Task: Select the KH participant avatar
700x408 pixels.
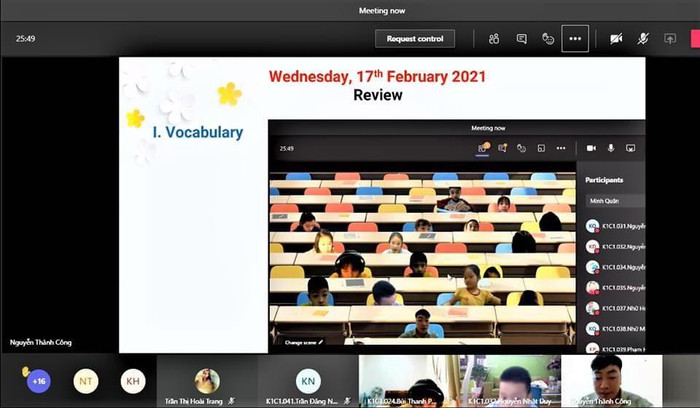Action: (x=133, y=381)
